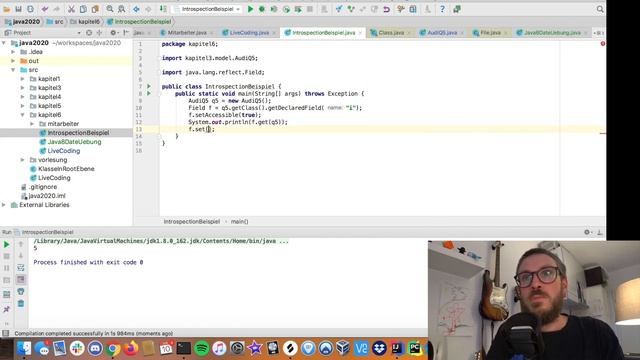Expand External Libraries node
Screen dimensions: 640x360
(x=4, y=205)
